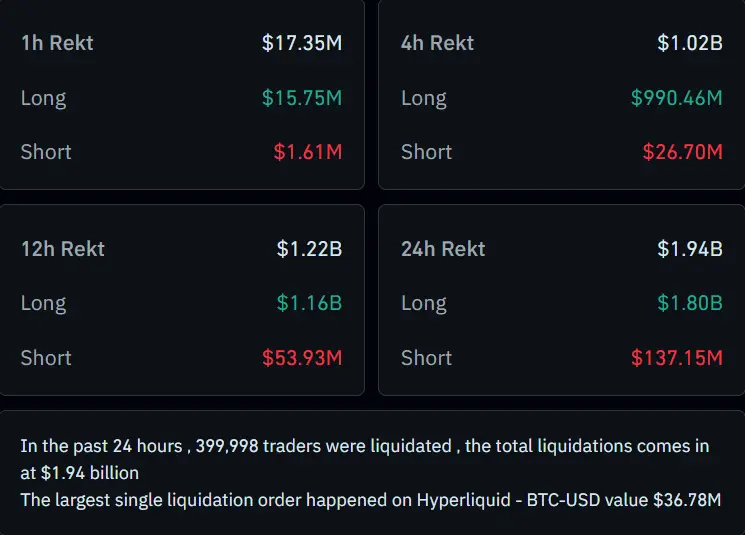Screen dimensions: 745x535
Task: Select the 12h total value $1.22B
Action: [x=309, y=249]
